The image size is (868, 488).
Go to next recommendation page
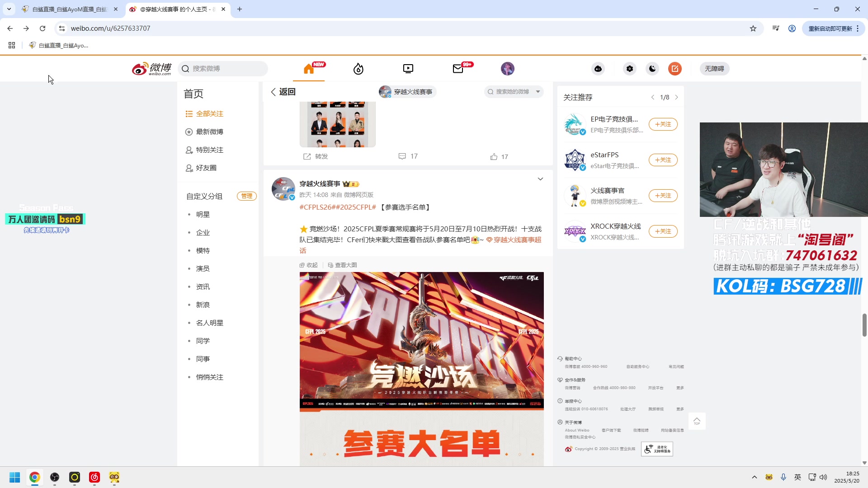point(676,97)
